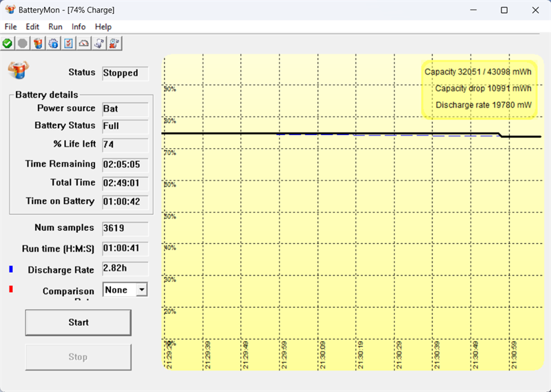Viewport: 551px width, 392px height.
Task: Click the log scroll toolbar icon
Action: tap(99, 43)
